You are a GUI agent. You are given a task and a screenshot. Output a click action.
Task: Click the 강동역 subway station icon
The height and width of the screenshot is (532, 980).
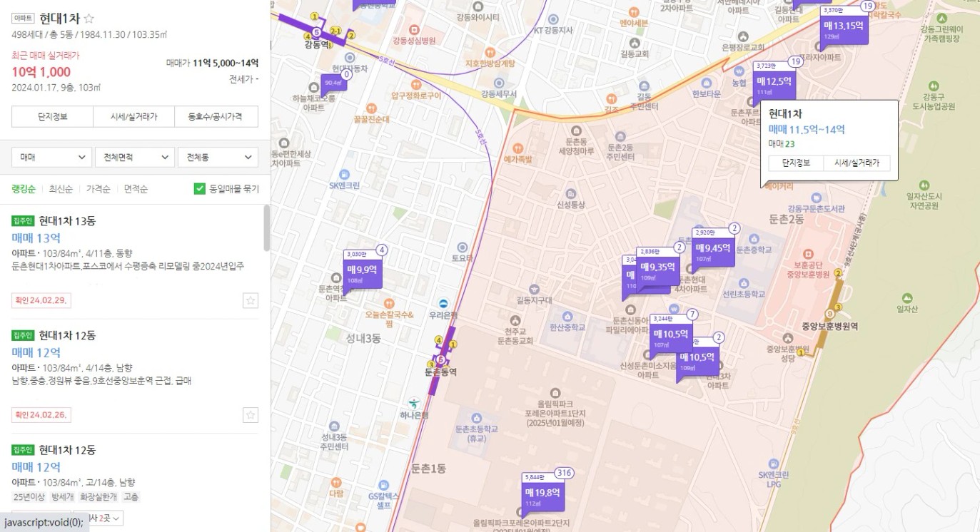coord(316,32)
